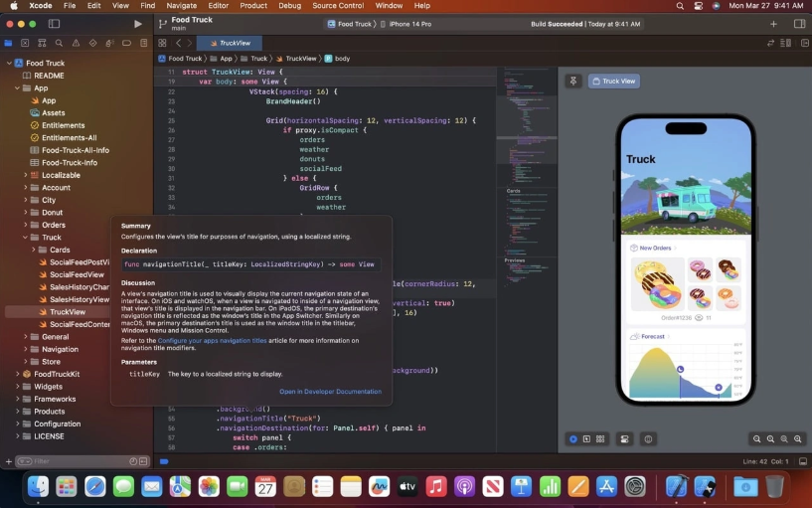Zoom preview to fit
This screenshot has width=812, height=509.
[x=784, y=439]
